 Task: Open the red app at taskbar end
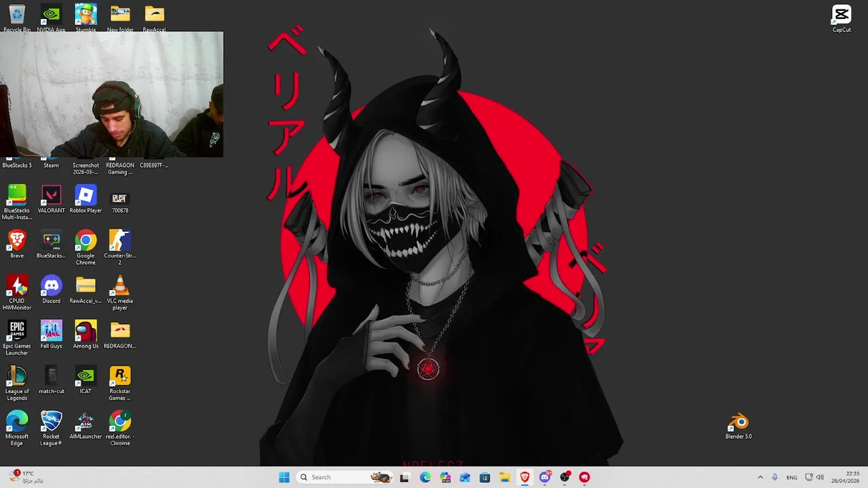(585, 477)
